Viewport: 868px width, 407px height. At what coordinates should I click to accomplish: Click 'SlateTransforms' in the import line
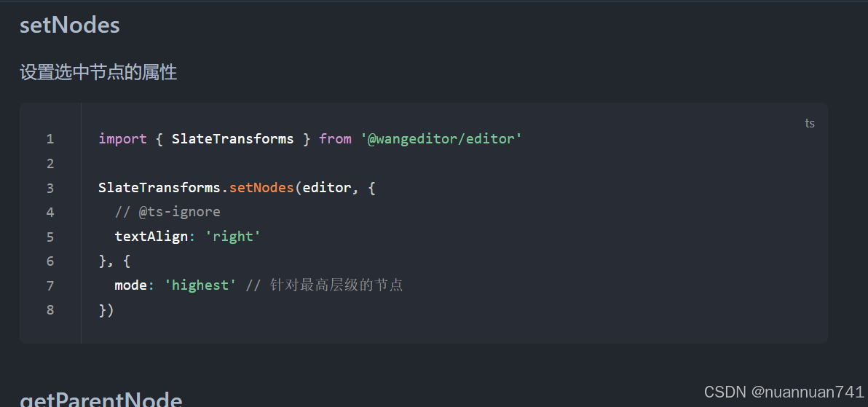(233, 139)
